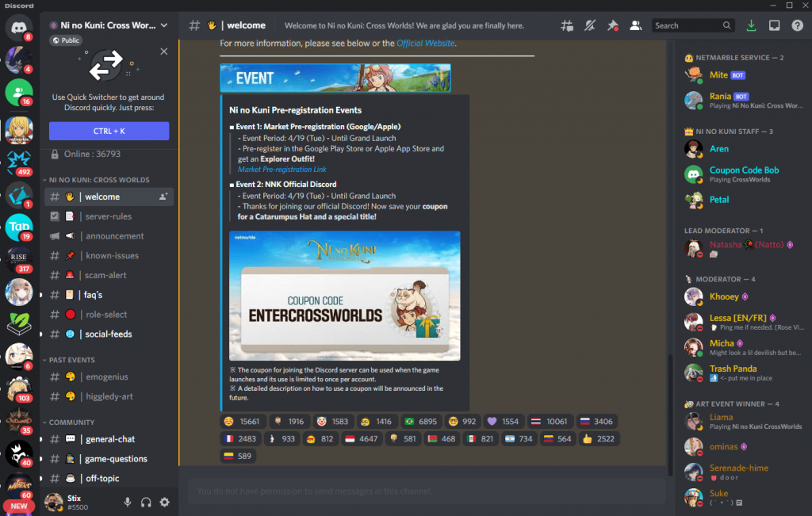Toggle the reaction showing 4647
This screenshot has width=812, height=516.
tap(362, 439)
